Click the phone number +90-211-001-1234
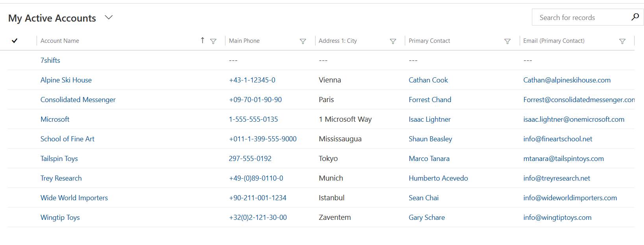 [258, 198]
